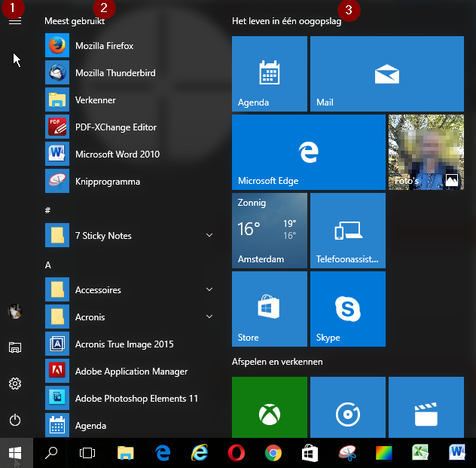Viewport: 476px width, 468px height.
Task: Open the Amsterdam weather tile
Action: tap(270, 231)
